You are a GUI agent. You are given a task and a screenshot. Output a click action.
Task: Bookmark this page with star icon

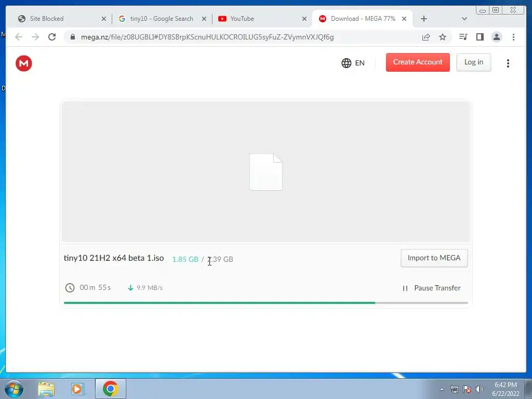[x=443, y=37]
